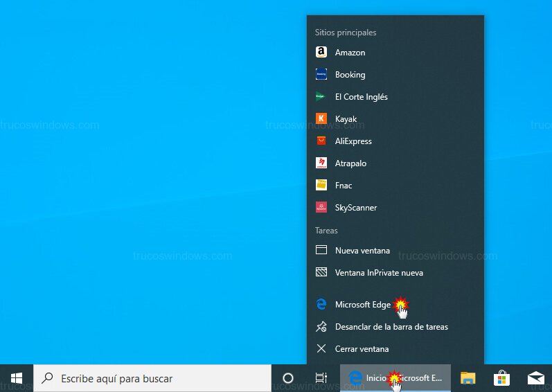
Task: Choose Nueva ventana task
Action: point(395,251)
